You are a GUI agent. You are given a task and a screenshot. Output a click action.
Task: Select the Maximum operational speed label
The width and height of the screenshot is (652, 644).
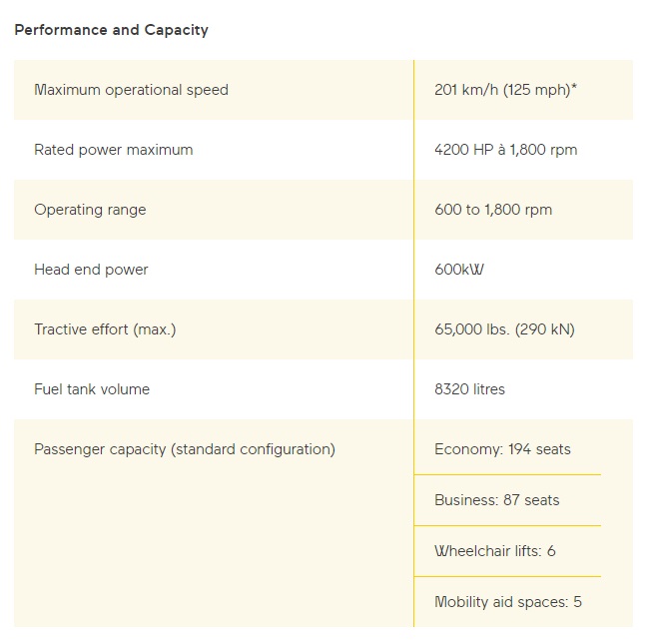tap(132, 90)
